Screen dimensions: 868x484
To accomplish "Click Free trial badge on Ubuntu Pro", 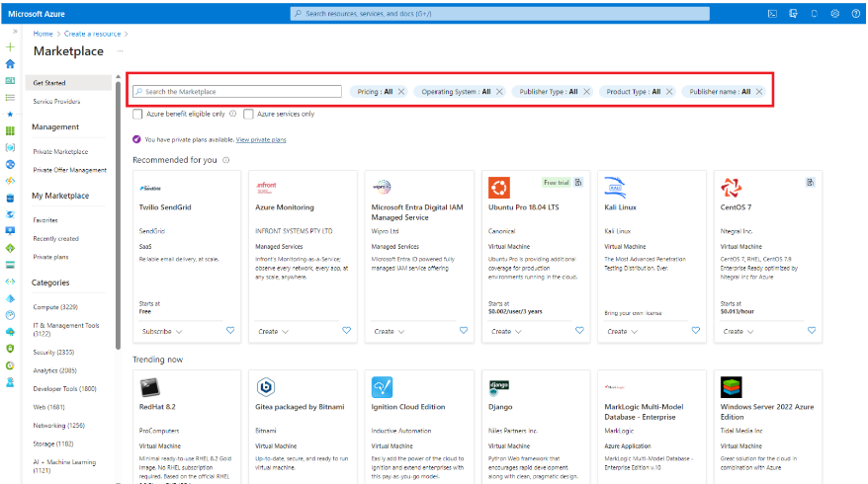I will coord(557,182).
